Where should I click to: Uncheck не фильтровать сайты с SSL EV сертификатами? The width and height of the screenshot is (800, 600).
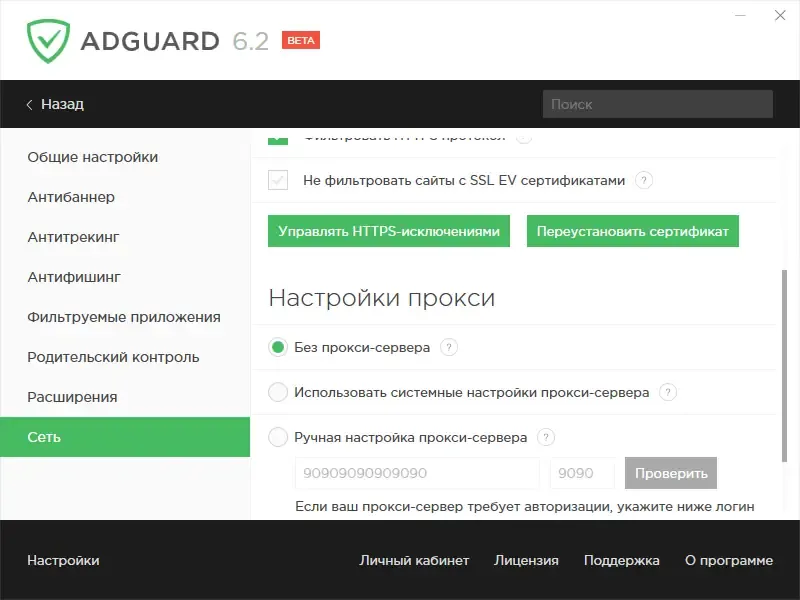point(277,181)
